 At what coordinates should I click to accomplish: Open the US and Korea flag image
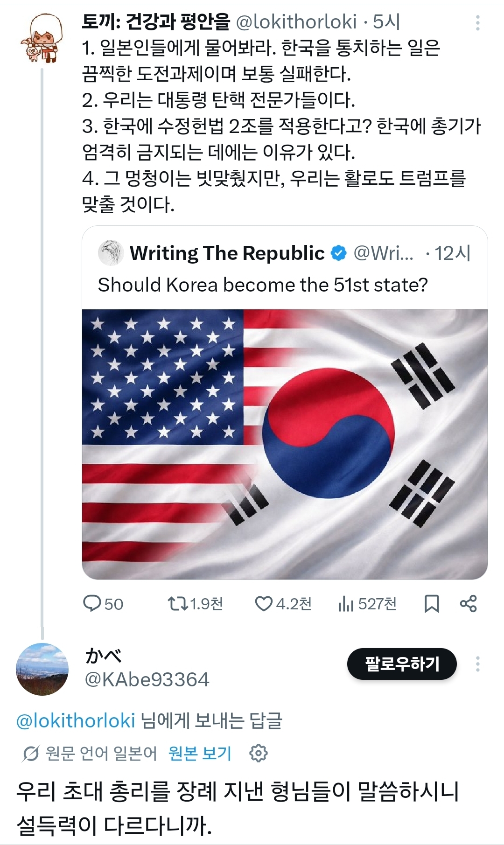285,444
